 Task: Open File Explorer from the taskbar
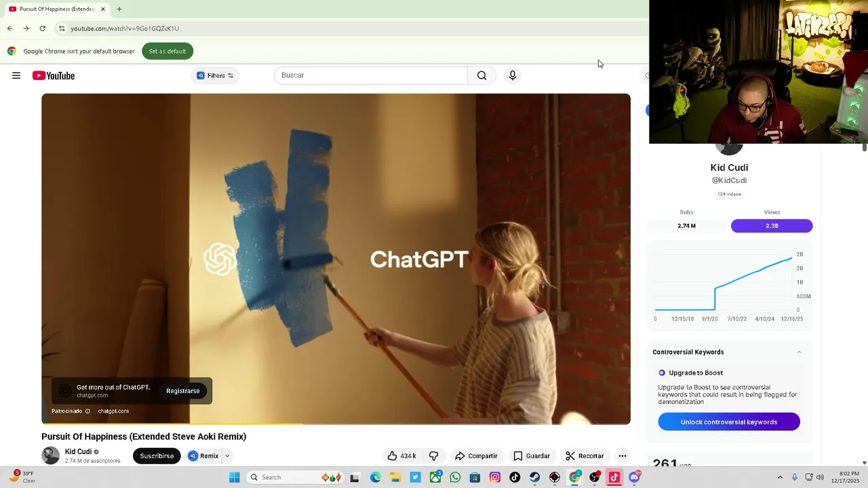[x=395, y=477]
